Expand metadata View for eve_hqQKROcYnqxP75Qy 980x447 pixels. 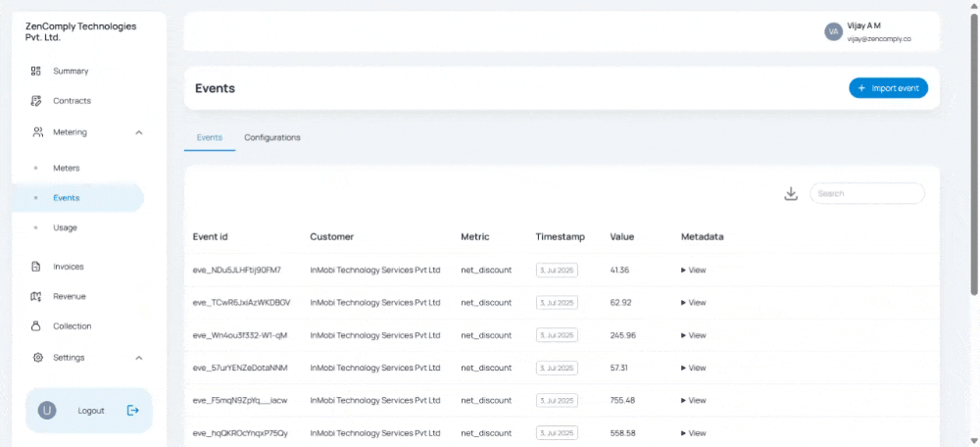click(693, 432)
